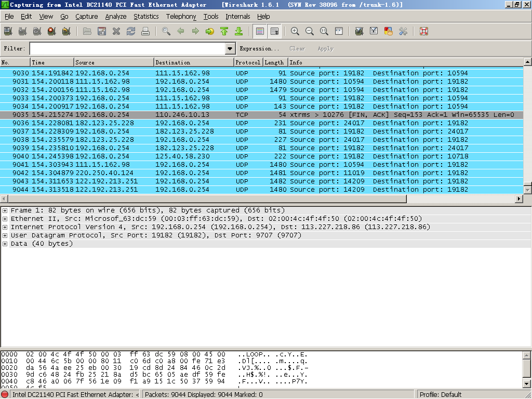Sort packets by Source column
The width and height of the screenshot is (532, 399).
114,62
